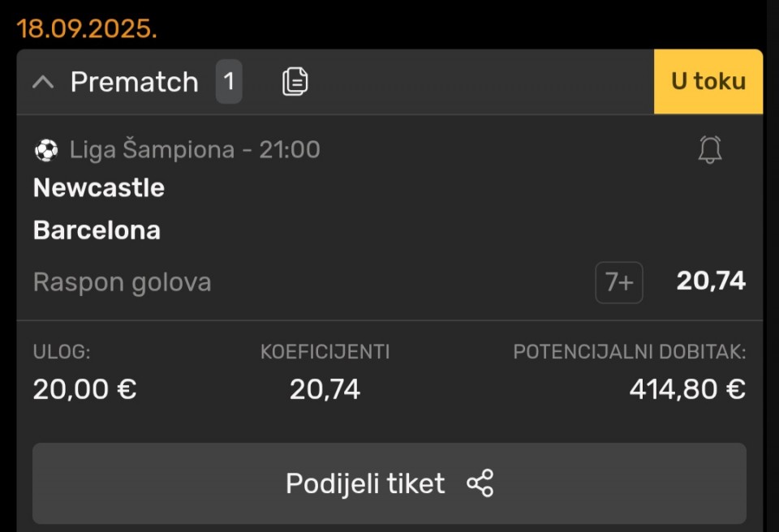Click Podijeli tiket button
The height and width of the screenshot is (532, 779).
(389, 483)
